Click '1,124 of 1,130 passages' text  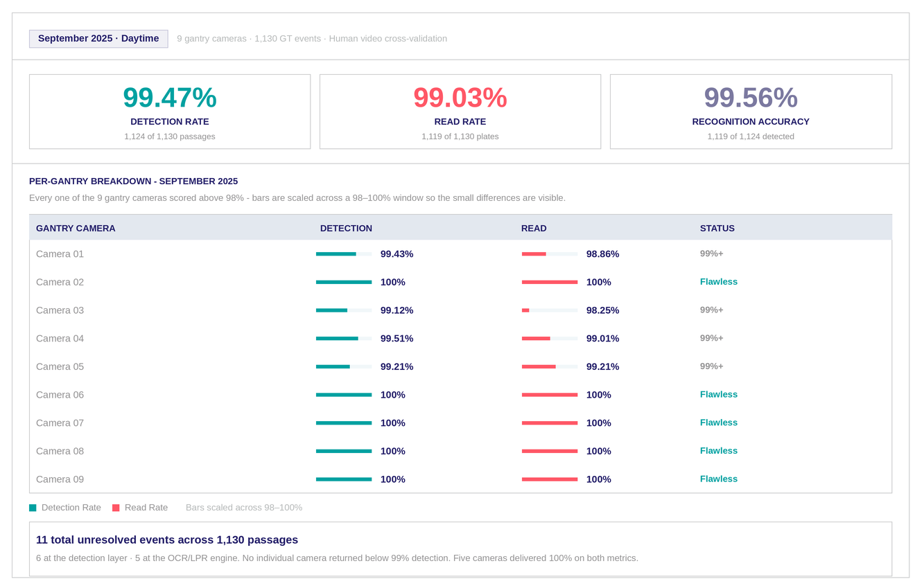170,136
